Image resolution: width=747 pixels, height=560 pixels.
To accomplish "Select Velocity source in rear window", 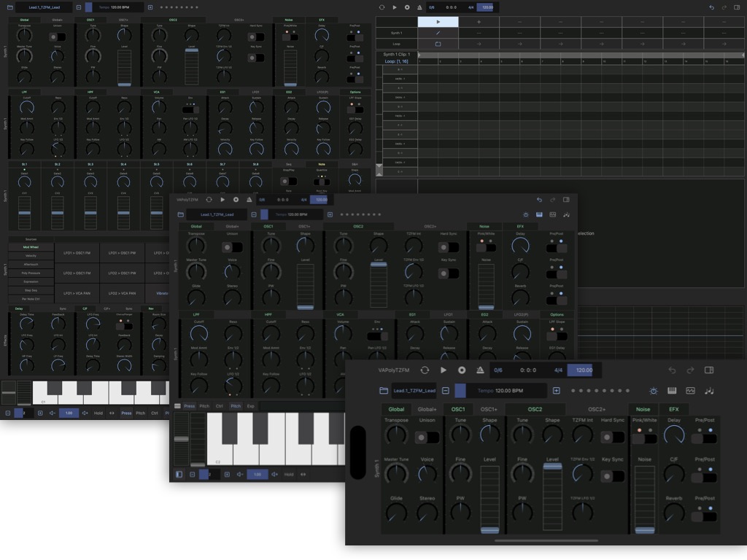I will click(31, 256).
